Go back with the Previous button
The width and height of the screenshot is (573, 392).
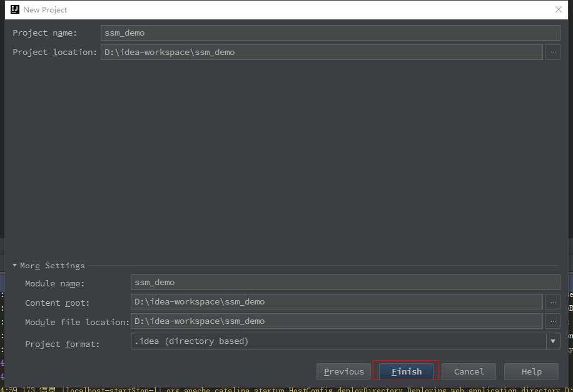(343, 371)
